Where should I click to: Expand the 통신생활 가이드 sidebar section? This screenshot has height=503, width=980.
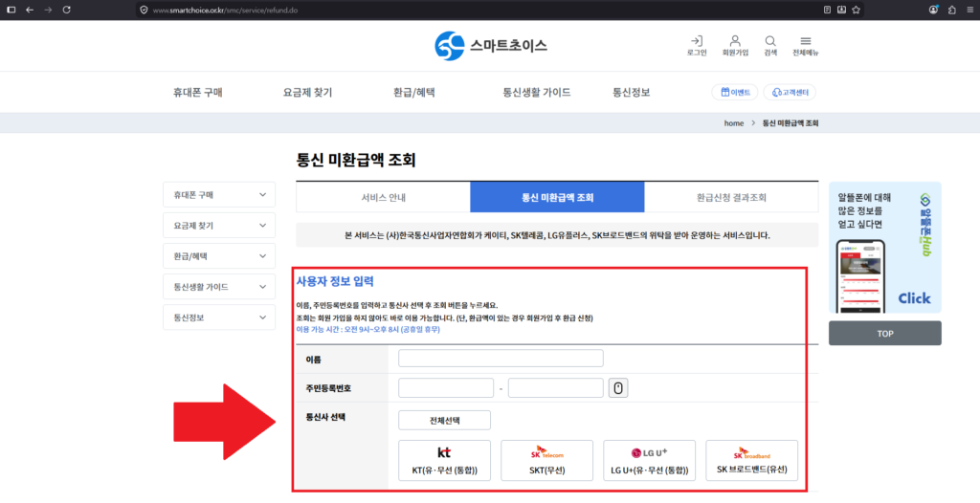coord(219,287)
